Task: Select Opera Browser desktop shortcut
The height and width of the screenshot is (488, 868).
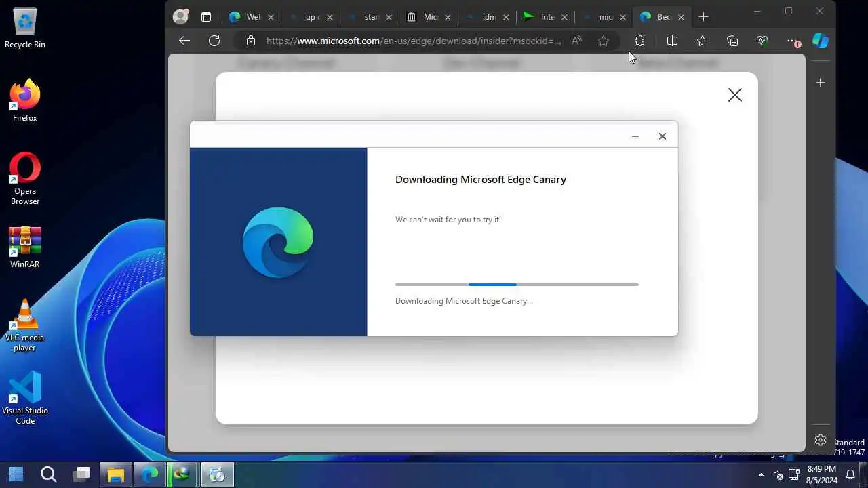Action: 25,179
